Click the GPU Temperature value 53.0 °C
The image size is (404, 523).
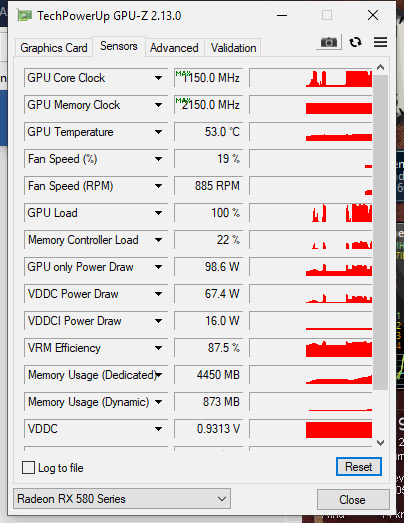(x=209, y=132)
